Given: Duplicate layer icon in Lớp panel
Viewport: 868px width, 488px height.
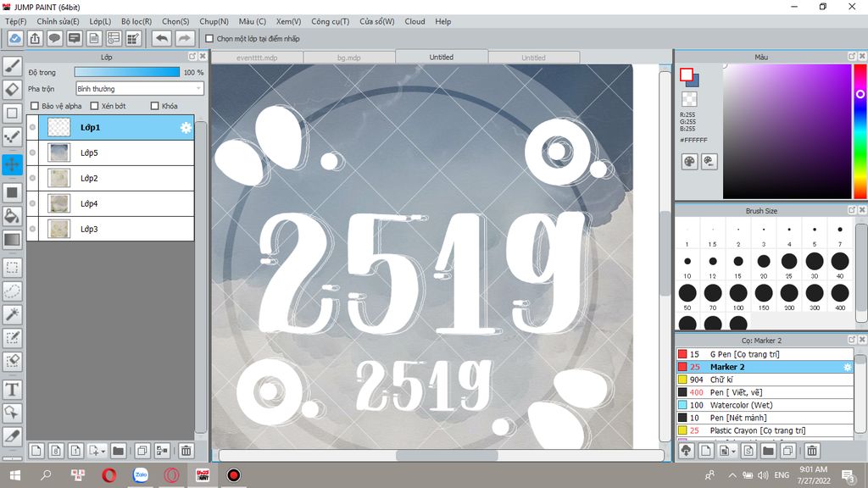Looking at the screenshot, I should coord(142,451).
